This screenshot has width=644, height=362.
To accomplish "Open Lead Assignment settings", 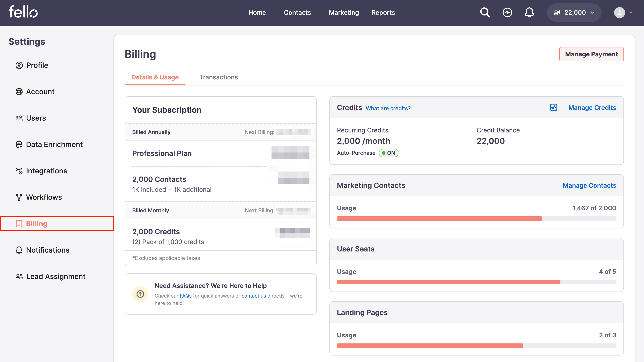I will coord(56,276).
